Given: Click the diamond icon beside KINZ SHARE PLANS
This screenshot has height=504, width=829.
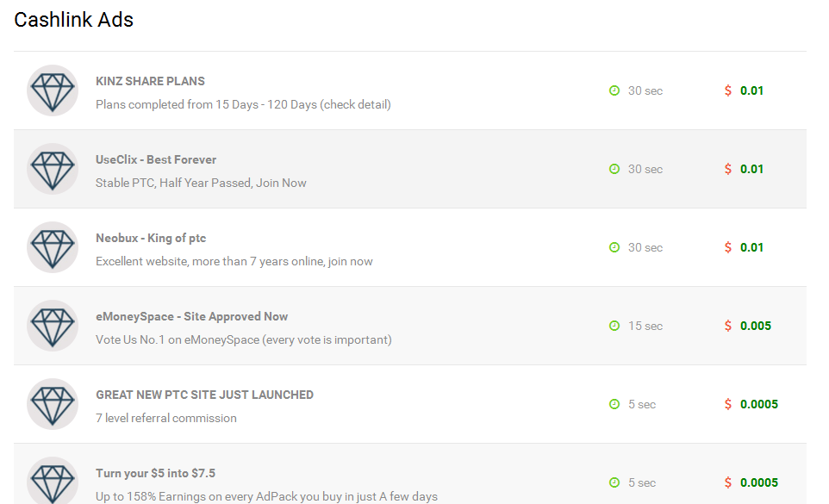Looking at the screenshot, I should [53, 90].
